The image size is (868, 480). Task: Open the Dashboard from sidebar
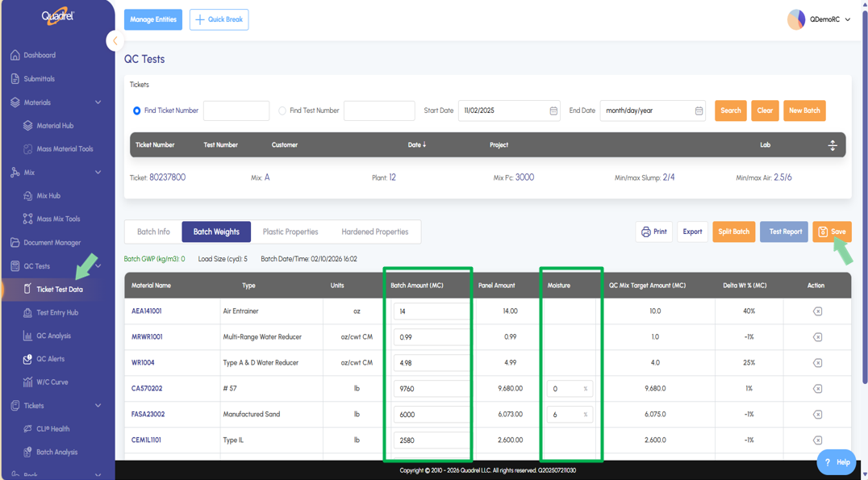point(39,56)
